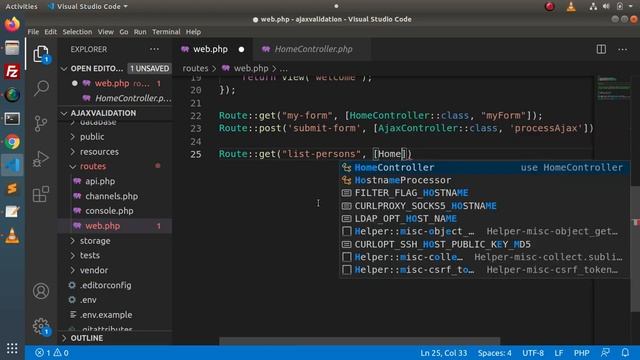Open the text editor from the dock
Screen dimensions: 640x360
click(12, 212)
